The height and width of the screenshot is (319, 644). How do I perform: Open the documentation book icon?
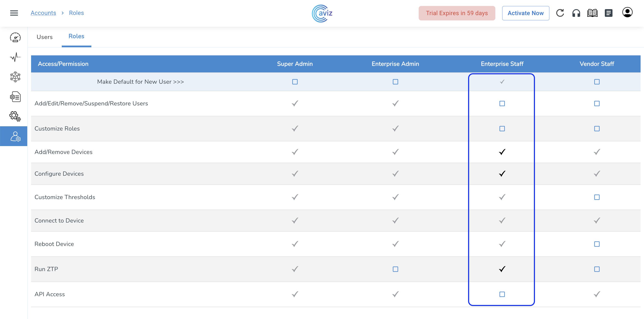592,13
